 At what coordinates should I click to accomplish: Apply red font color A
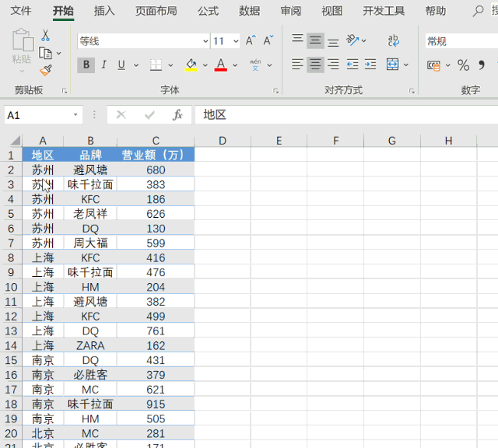click(x=220, y=65)
